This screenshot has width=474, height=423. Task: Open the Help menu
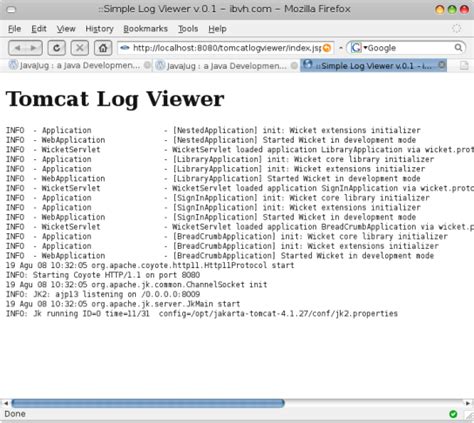[217, 29]
